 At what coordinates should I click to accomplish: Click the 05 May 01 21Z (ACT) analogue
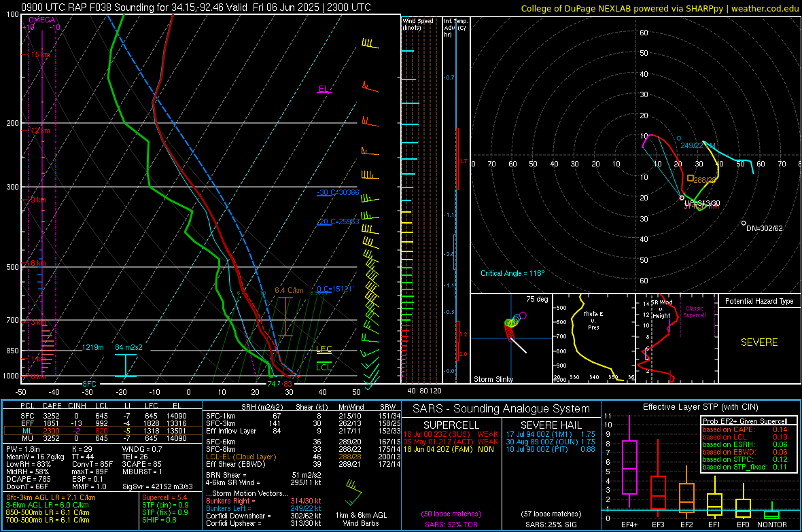coord(438,442)
